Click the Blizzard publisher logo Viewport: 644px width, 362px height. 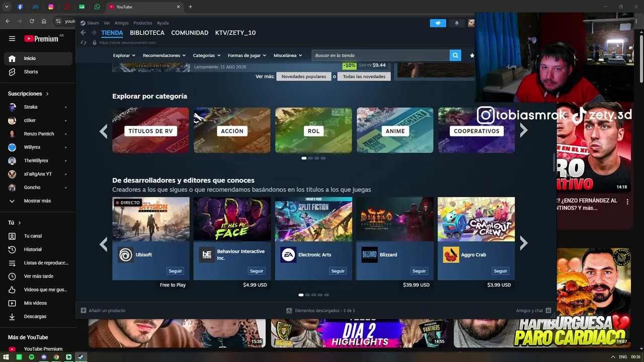tap(370, 255)
